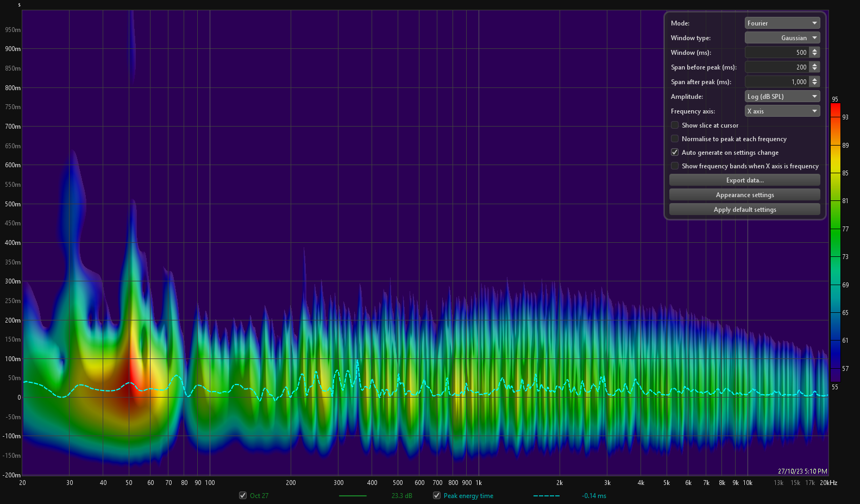
Task: Toggle the Oct 27 trace checkbox
Action: coord(243,495)
